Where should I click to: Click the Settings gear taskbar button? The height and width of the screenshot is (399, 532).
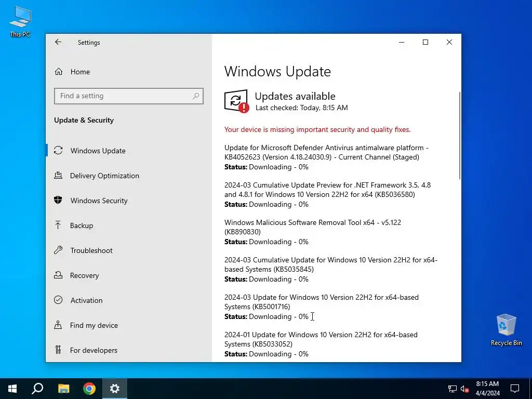pyautogui.click(x=115, y=389)
